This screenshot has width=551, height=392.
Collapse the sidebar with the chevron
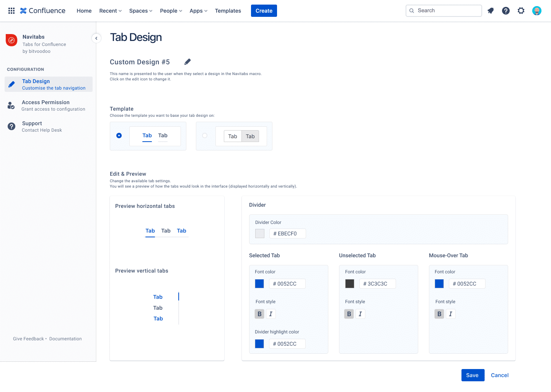(x=96, y=38)
